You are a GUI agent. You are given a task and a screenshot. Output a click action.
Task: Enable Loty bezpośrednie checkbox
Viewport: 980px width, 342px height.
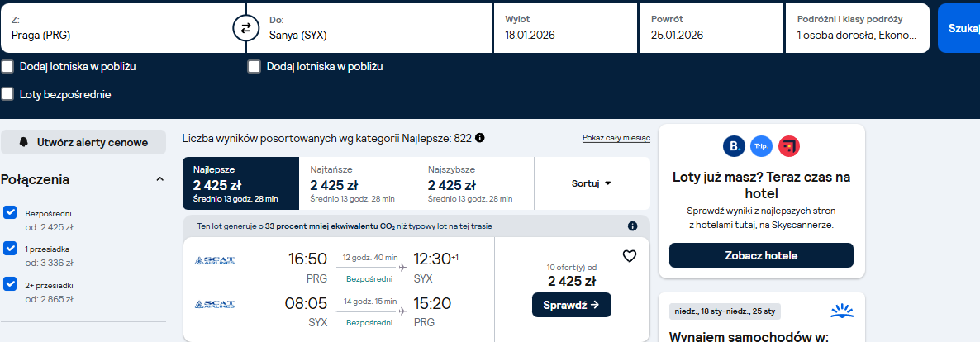[x=7, y=94]
